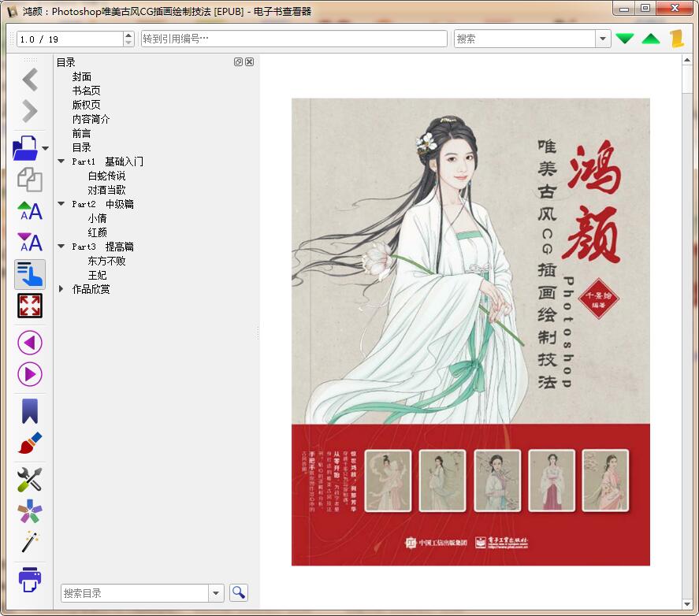The width and height of the screenshot is (699, 616).
Task: Go to 书名页 in the contents
Action: (x=86, y=91)
